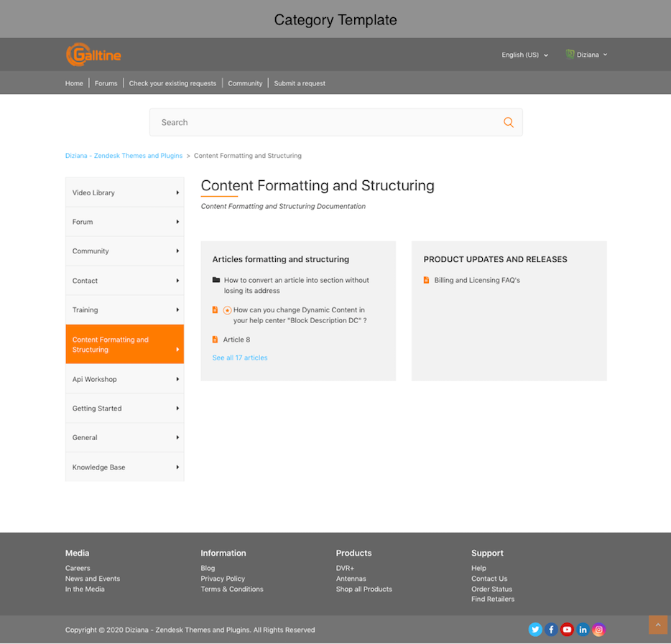The height and width of the screenshot is (644, 671).
Task: Expand the Forum sidebar arrow
Action: pyautogui.click(x=177, y=222)
